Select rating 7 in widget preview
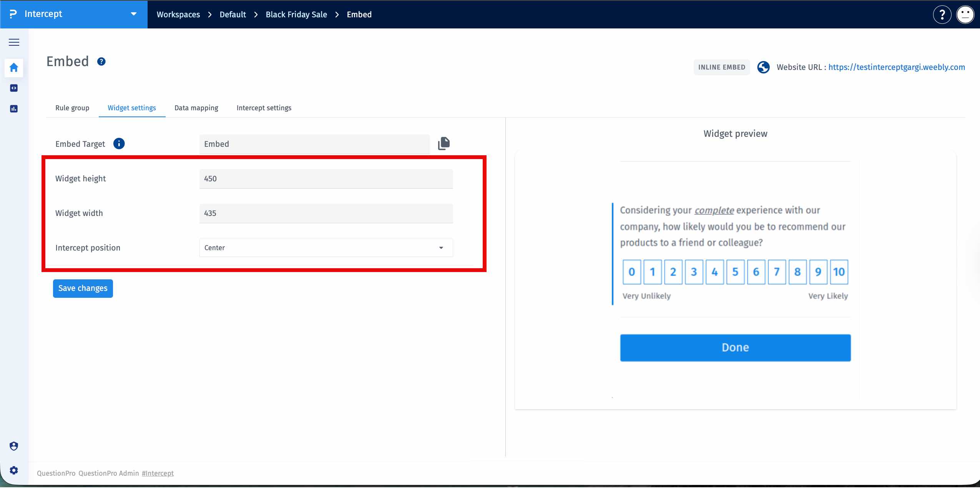 pos(777,272)
